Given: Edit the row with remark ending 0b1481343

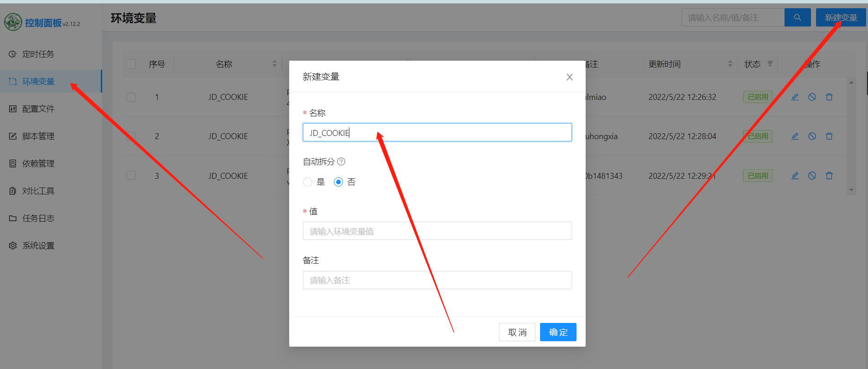Looking at the screenshot, I should point(795,176).
